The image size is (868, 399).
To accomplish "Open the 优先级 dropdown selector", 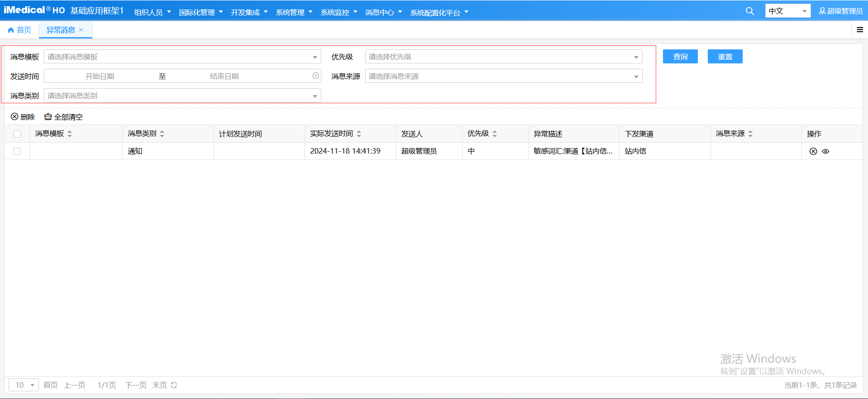I will [503, 57].
